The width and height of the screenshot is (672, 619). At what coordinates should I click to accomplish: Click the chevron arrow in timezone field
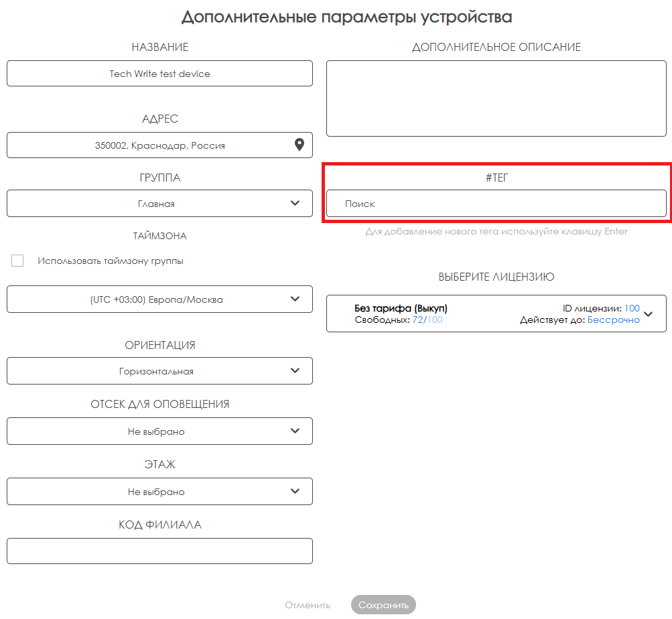click(295, 299)
